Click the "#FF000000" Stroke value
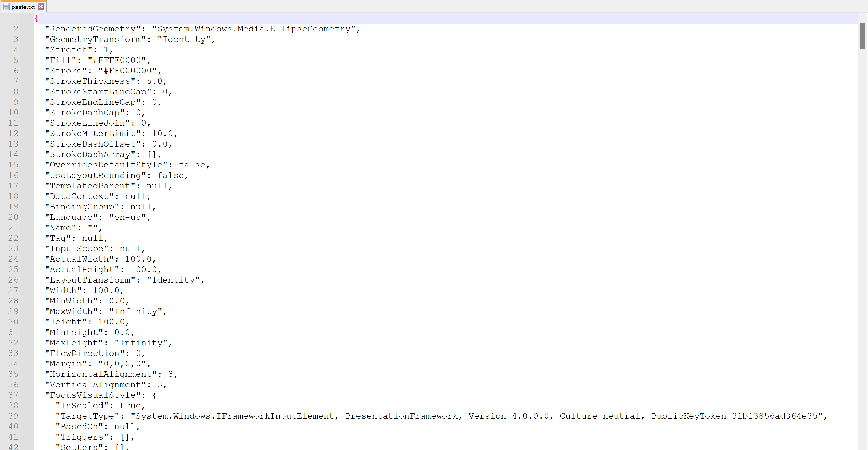The height and width of the screenshot is (450, 868). pyautogui.click(x=128, y=71)
